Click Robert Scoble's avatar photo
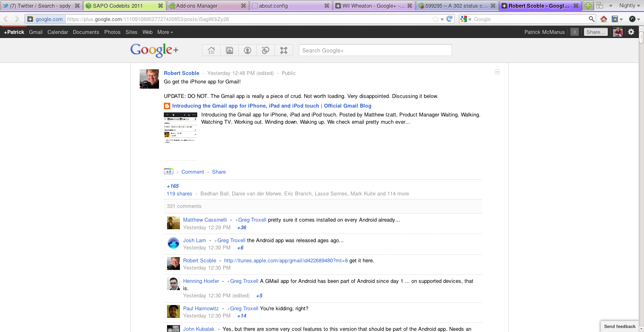The image size is (644, 332). (149, 79)
